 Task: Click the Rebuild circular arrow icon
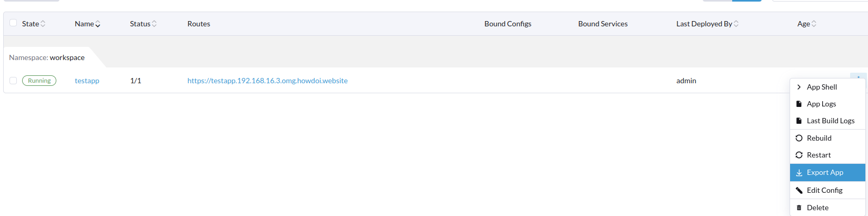799,138
